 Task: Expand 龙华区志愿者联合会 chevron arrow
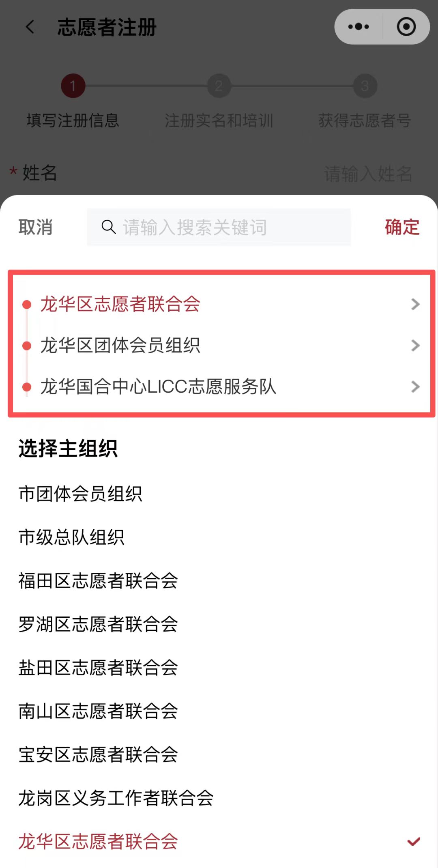[x=415, y=304]
